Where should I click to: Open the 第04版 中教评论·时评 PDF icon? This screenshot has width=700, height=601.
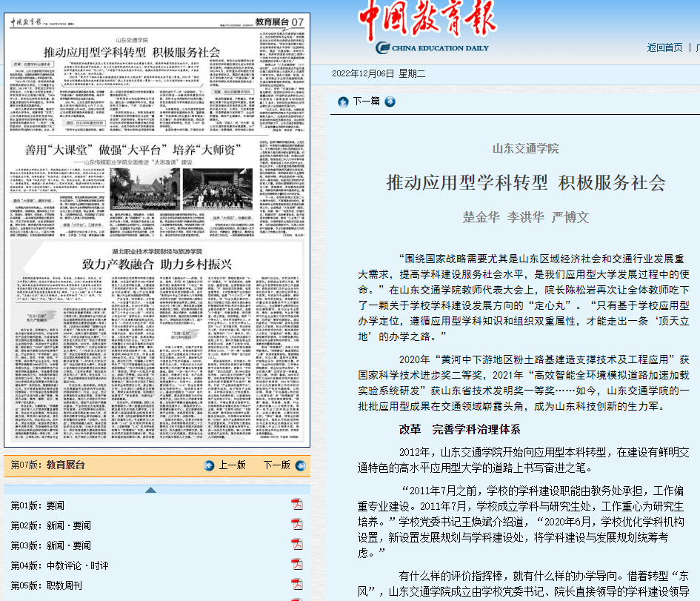coord(297,565)
